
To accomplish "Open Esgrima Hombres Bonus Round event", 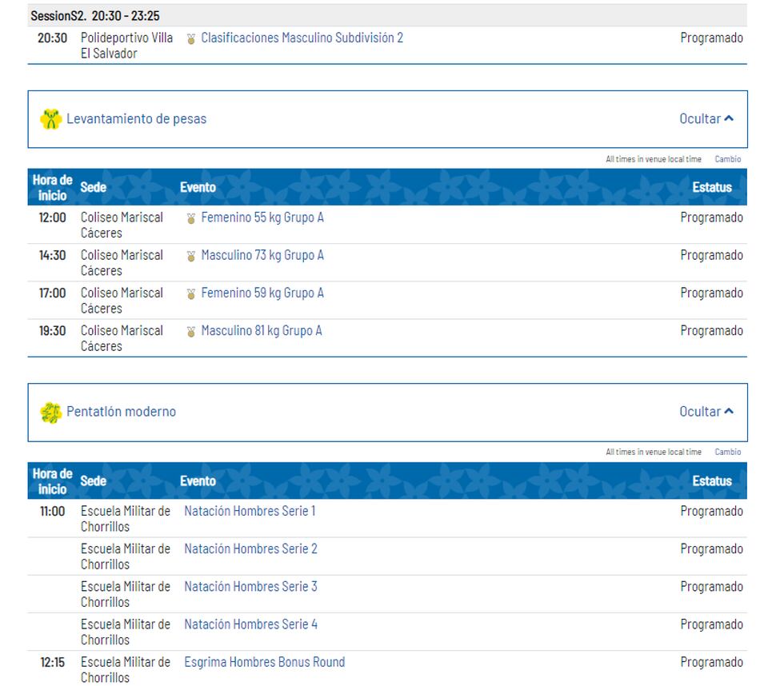I will point(264,662).
